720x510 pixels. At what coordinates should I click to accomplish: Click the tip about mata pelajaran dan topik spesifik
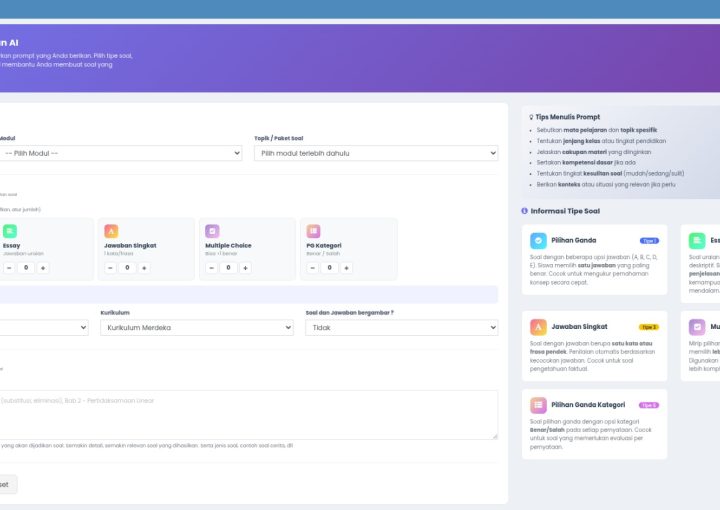596,130
